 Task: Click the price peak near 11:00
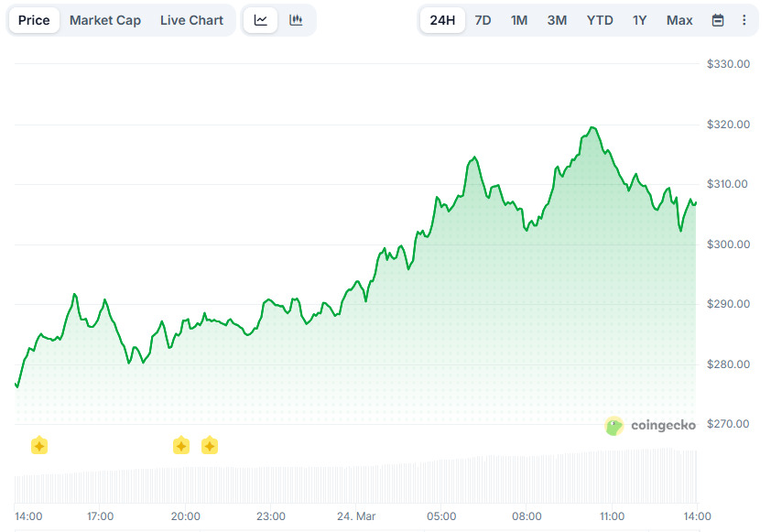click(x=592, y=127)
